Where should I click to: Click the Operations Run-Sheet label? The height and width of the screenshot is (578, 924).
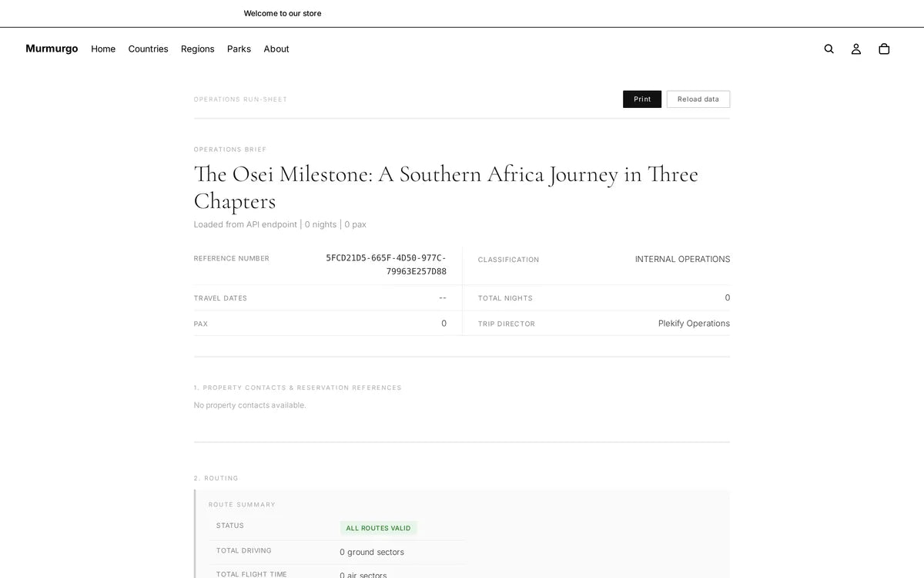coord(240,99)
